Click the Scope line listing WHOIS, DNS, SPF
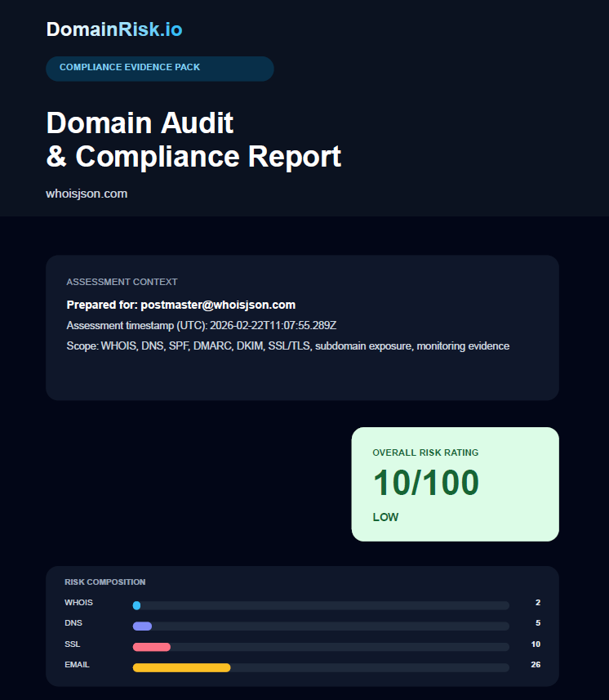The width and height of the screenshot is (609, 700). point(288,346)
